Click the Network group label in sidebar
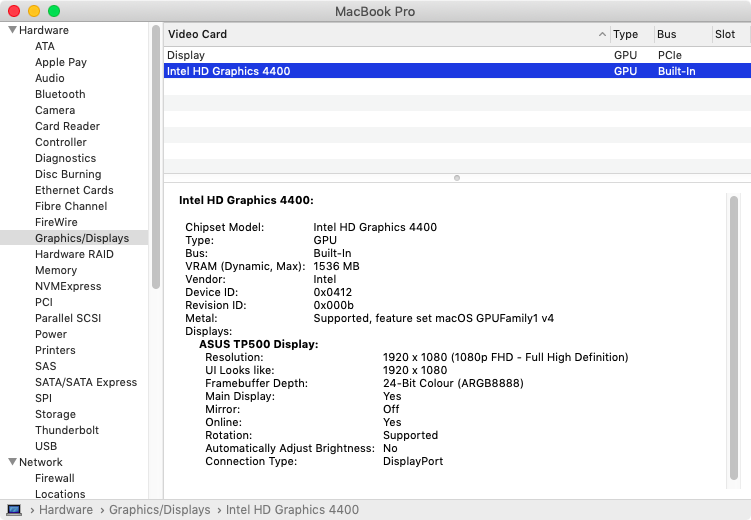This screenshot has width=751, height=520. (41, 462)
